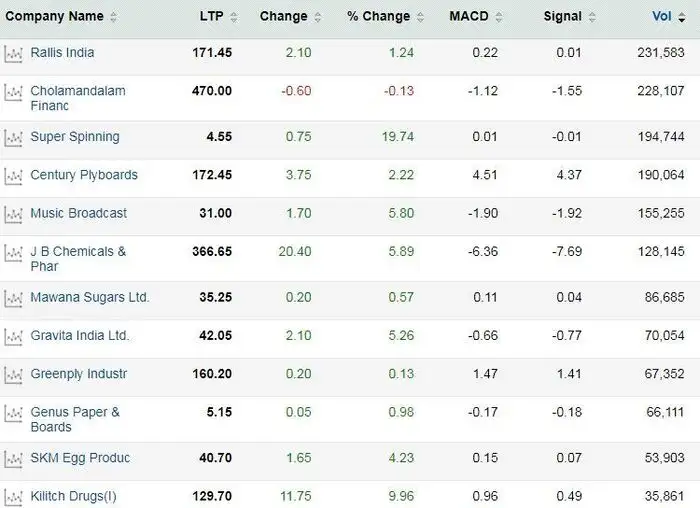This screenshot has width=700, height=508.
Task: Open Gravita India Ltd. chart icon
Action: (x=13, y=336)
